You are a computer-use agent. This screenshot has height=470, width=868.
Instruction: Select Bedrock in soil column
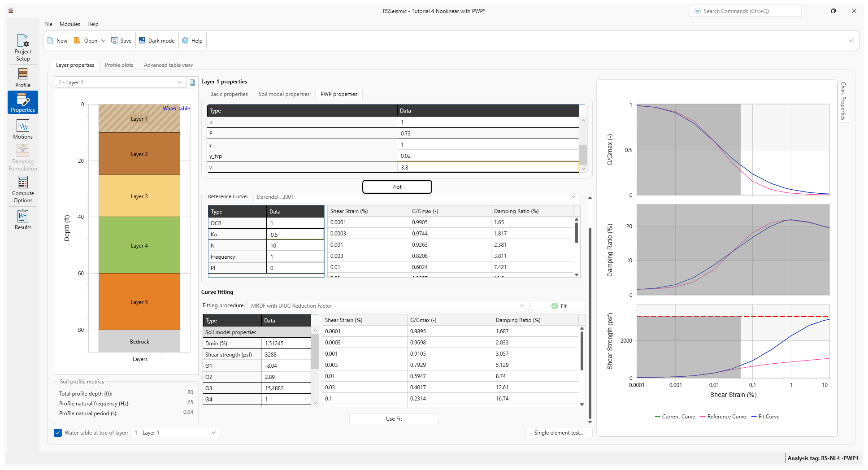coord(139,342)
